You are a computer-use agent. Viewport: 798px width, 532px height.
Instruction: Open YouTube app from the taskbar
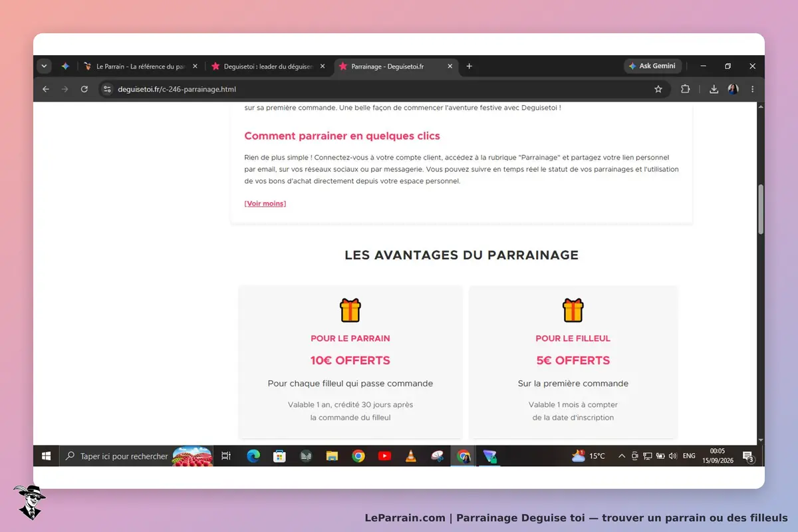384,456
